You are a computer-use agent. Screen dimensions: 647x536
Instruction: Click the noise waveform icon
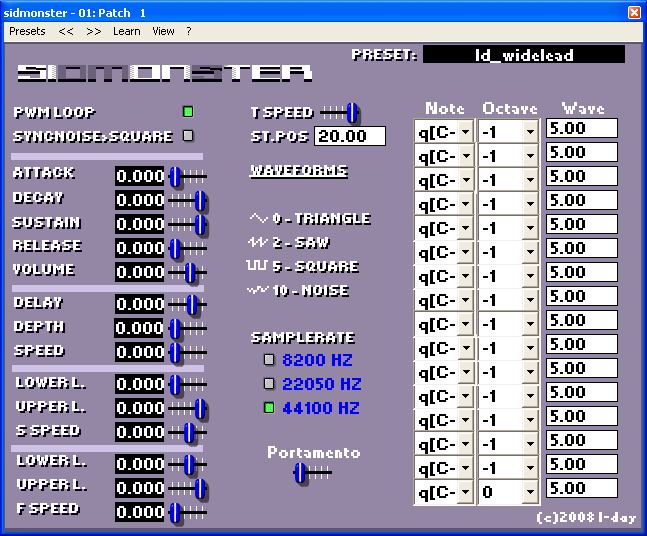(257, 290)
